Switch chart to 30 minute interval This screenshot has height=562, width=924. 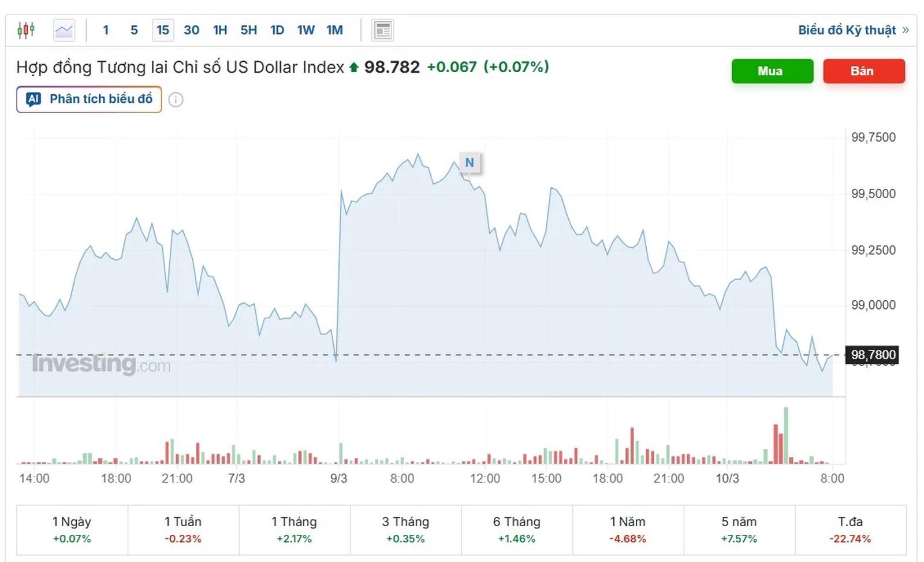point(191,30)
